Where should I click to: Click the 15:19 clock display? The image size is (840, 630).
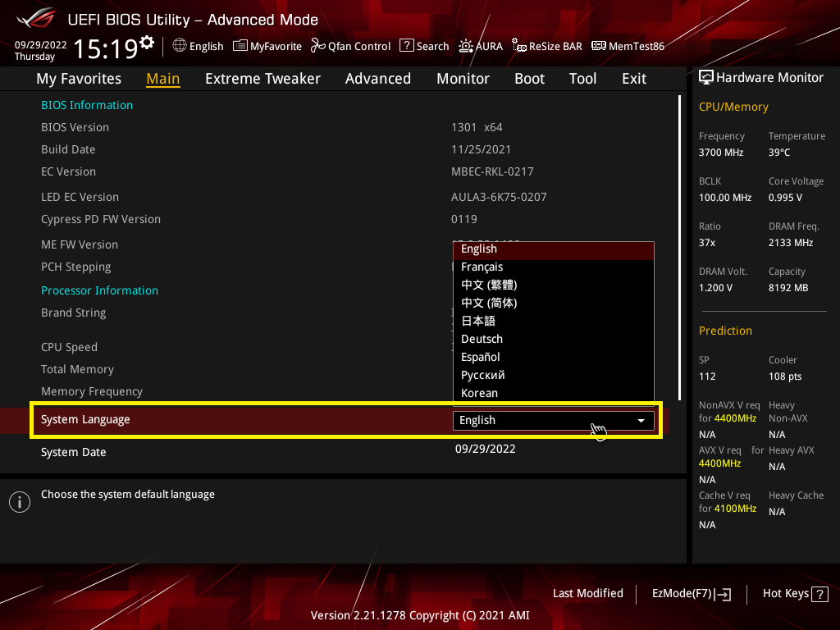(106, 48)
